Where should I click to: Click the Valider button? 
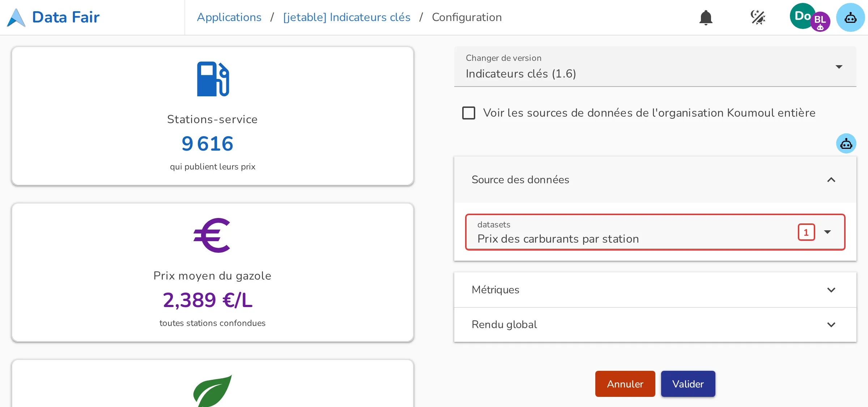tap(688, 384)
